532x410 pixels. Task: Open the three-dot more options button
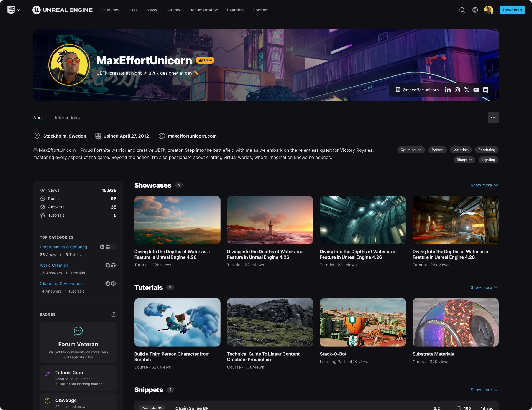493,118
